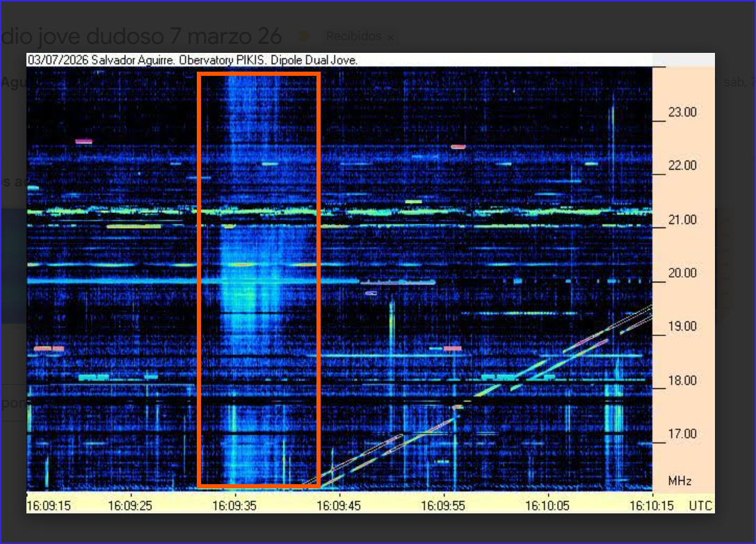Click the 20.00 frequency tick label
This screenshot has width=756, height=544.
[682, 273]
